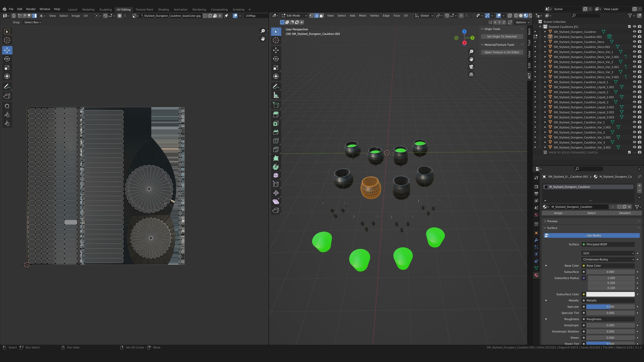Open the Mesh menu in 3D viewport
The height and width of the screenshot is (362, 644).
point(362,15)
